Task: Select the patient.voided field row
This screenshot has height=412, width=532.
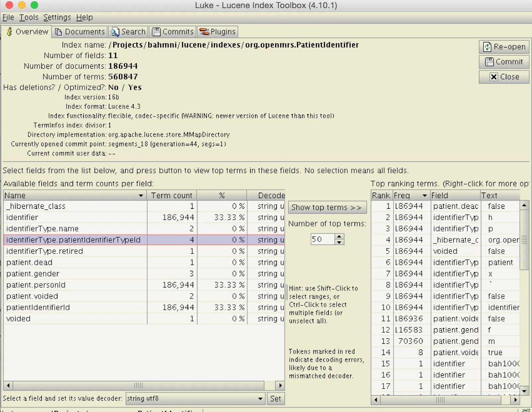Action: click(x=144, y=296)
